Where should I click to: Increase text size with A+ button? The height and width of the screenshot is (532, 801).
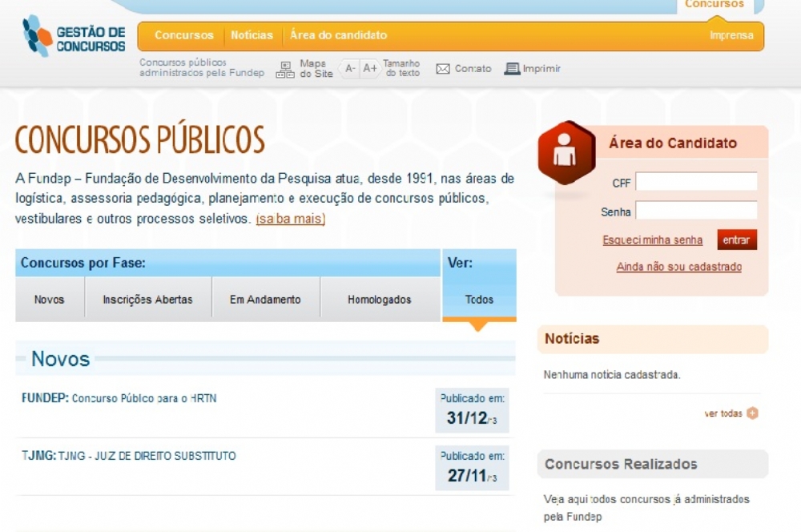click(x=369, y=69)
